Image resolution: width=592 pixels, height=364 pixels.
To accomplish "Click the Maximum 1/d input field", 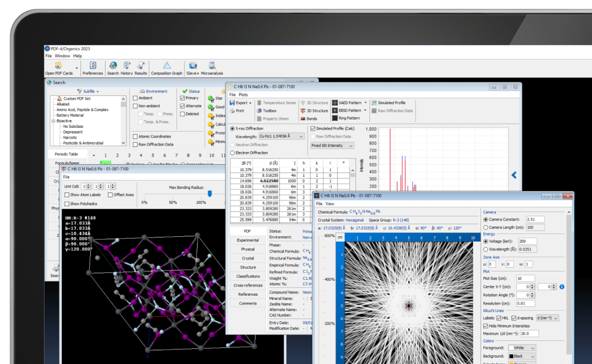I will 529,333.
